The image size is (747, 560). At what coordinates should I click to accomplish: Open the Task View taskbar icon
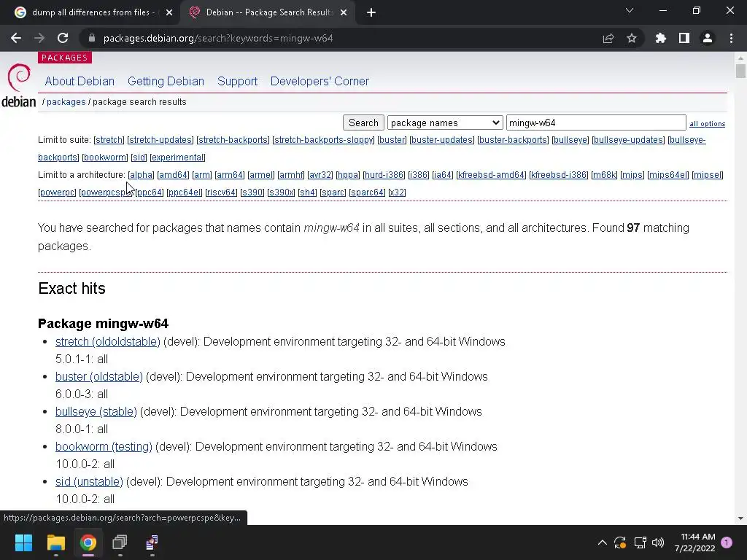click(x=120, y=542)
